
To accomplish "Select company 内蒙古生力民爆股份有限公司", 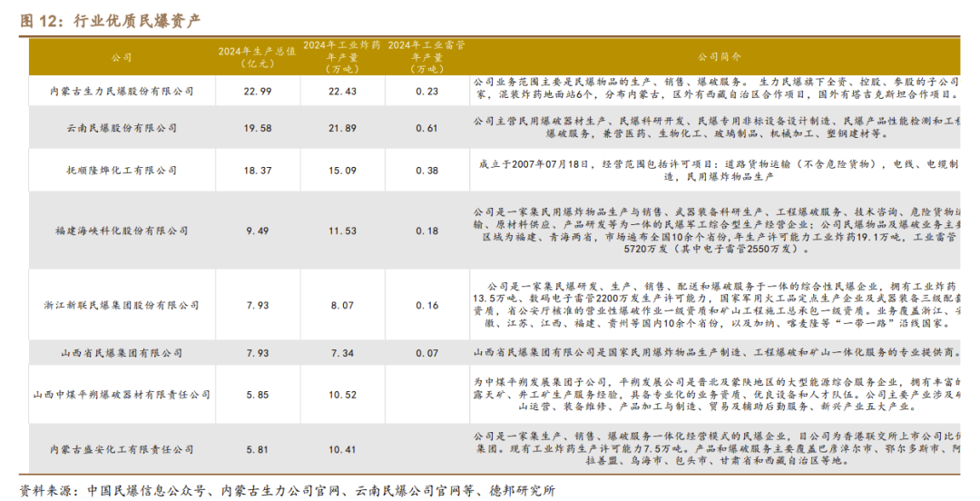I will [x=122, y=92].
